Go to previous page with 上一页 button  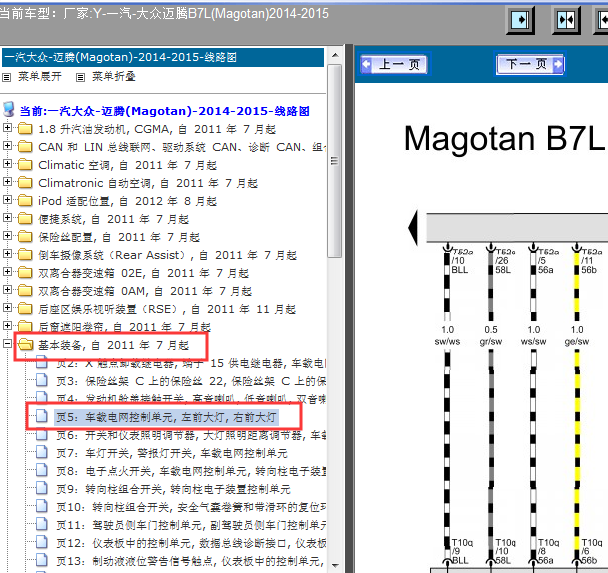(394, 64)
